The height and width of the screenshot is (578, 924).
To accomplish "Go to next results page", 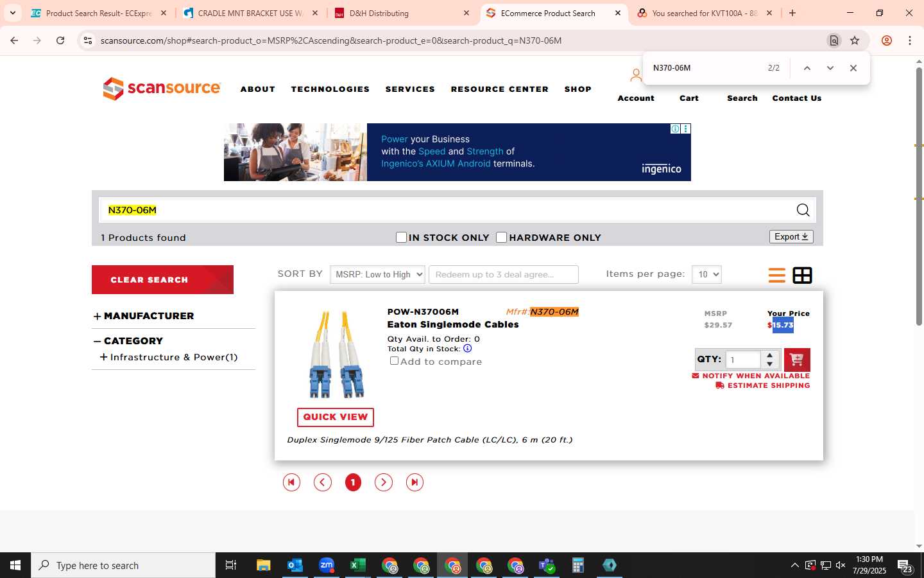I will point(384,482).
